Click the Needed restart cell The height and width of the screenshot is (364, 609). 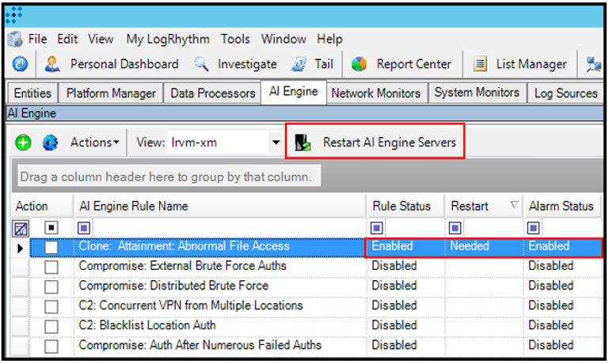click(484, 247)
